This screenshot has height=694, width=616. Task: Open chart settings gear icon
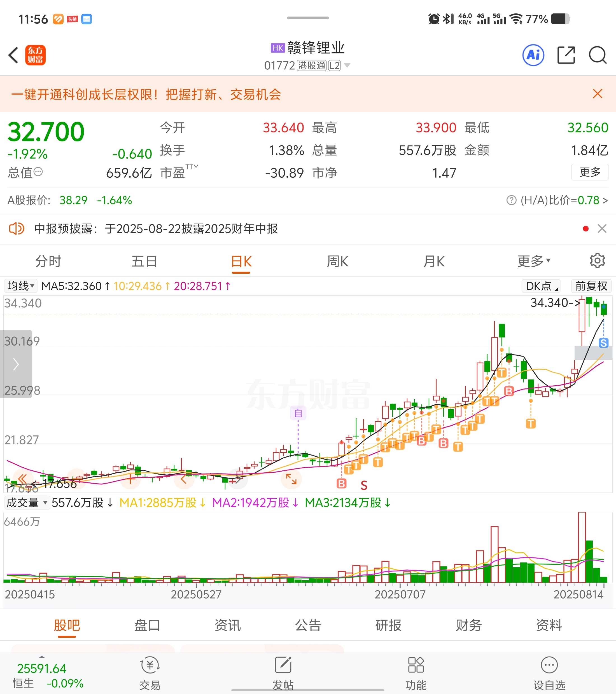click(x=597, y=261)
